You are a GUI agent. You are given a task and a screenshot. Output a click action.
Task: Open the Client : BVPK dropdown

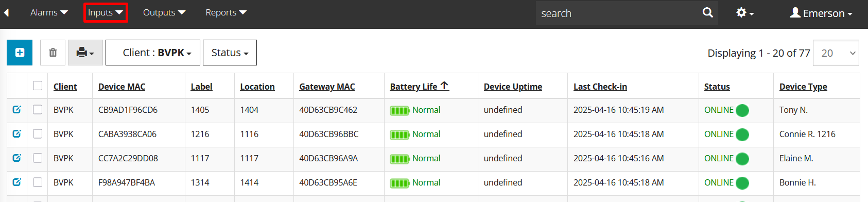(x=153, y=53)
